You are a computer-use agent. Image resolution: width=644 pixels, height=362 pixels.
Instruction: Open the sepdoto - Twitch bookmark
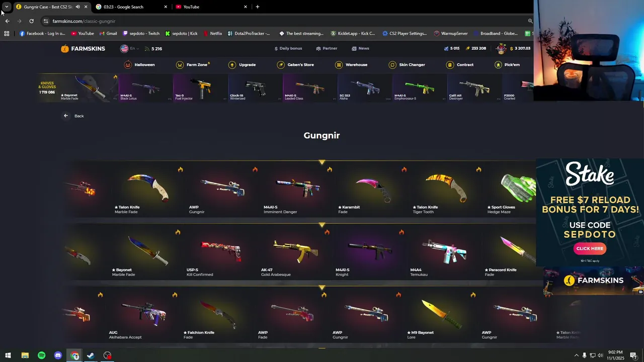[140, 34]
